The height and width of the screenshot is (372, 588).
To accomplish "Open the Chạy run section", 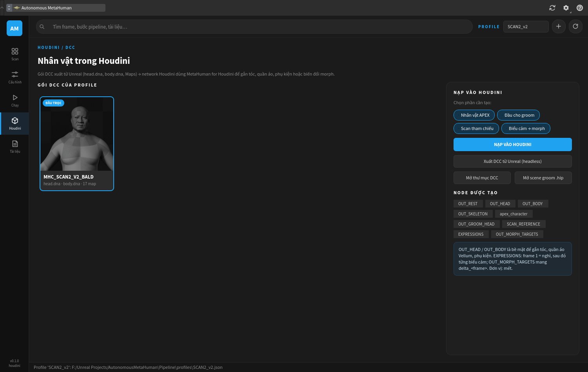I will click(x=15, y=100).
